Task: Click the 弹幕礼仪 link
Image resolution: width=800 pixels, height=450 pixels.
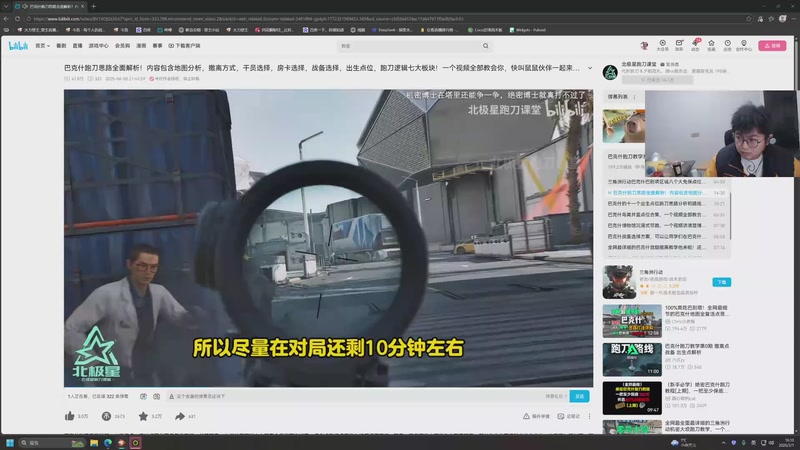Action: coord(555,396)
